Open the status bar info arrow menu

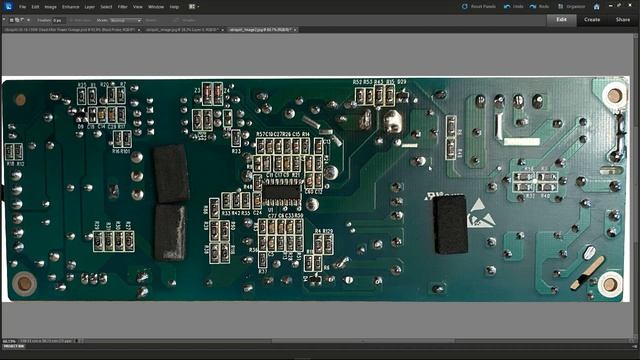coord(76,341)
